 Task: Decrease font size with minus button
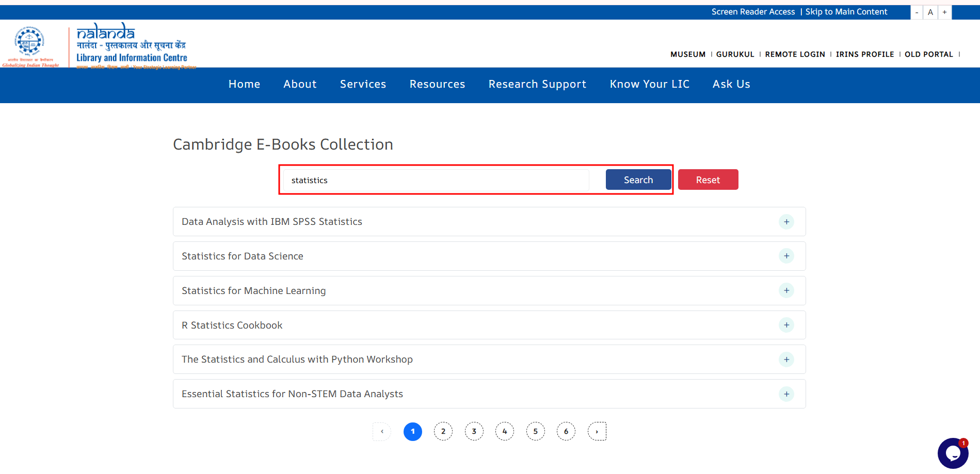point(917,12)
